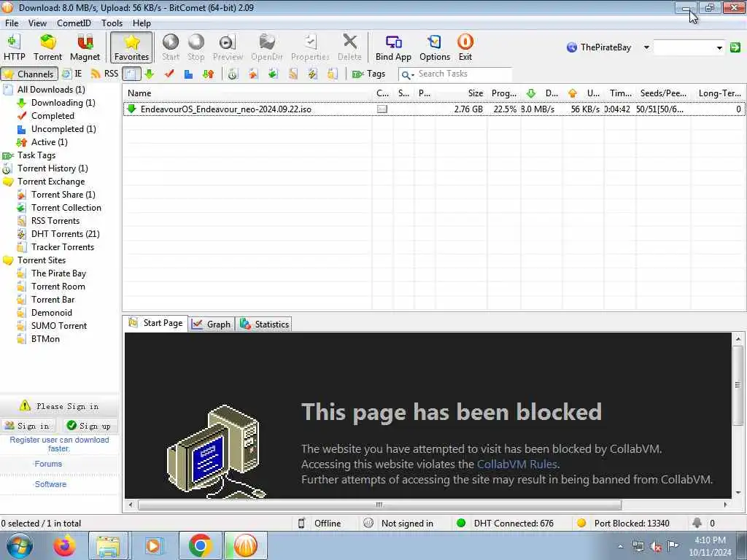Viewport: 747px width, 560px height.
Task: Toggle the All Downloads filter icon
Action: [x=131, y=74]
